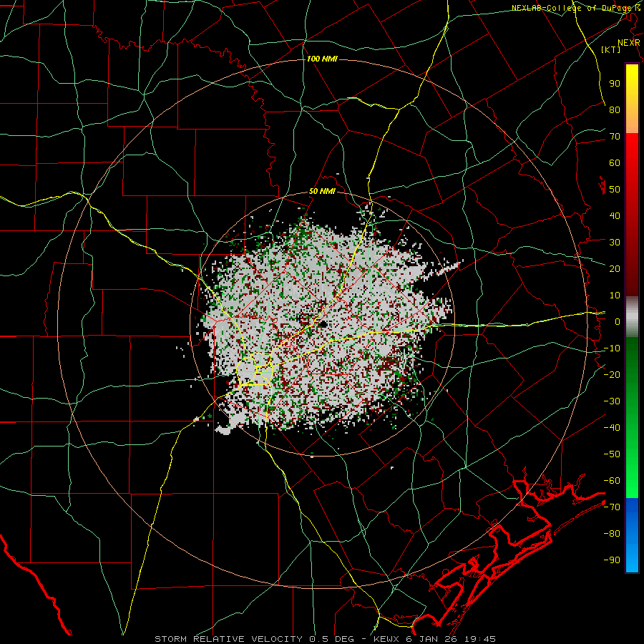The image size is (644, 644).
Task: Click the STORM RELATIVE VELOCITY caption text
Action: pos(228,639)
